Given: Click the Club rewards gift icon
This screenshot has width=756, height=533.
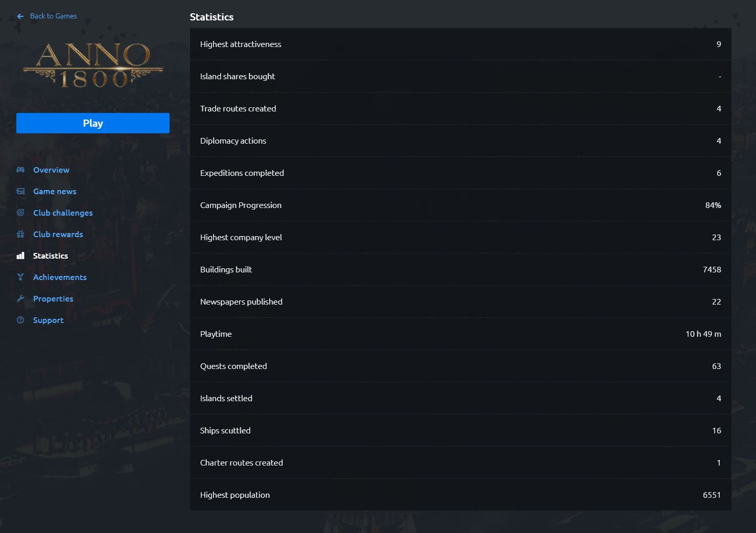Looking at the screenshot, I should [x=20, y=234].
